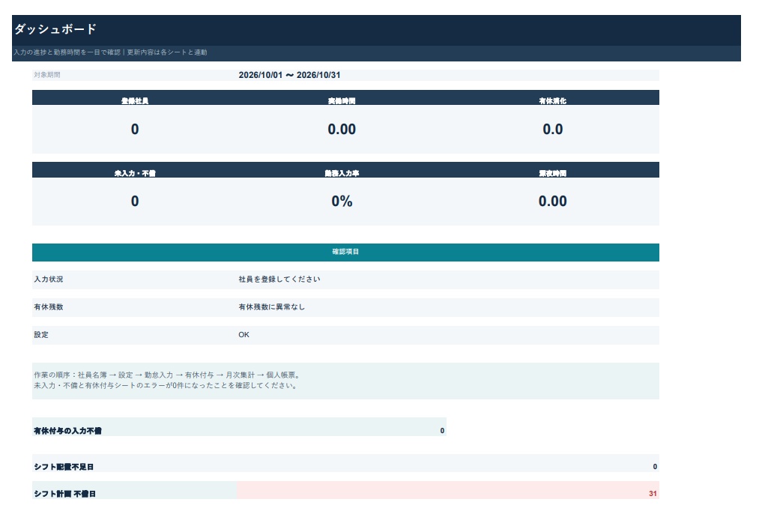Click the 入力状況 row label
Screen dimensions: 762x532
pos(49,279)
